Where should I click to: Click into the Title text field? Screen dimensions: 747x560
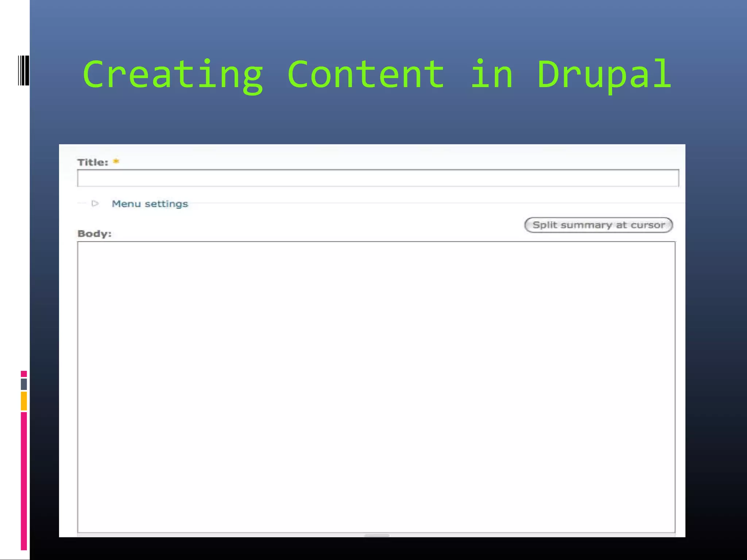pyautogui.click(x=378, y=178)
